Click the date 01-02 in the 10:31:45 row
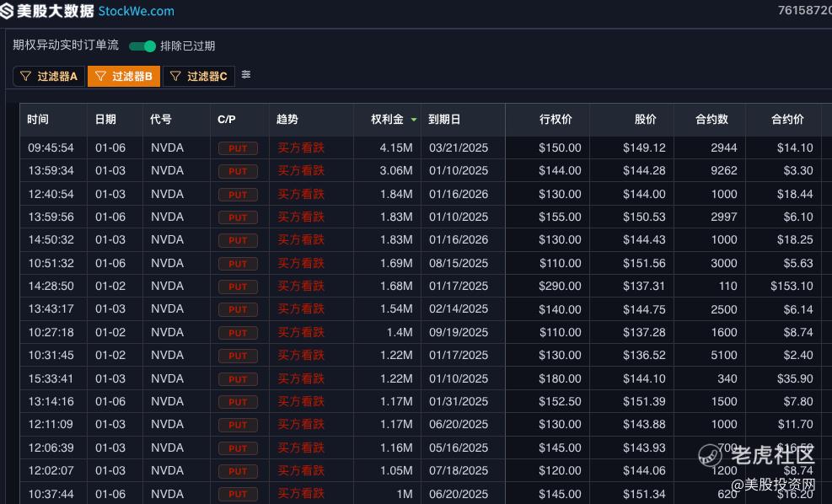Image resolution: width=832 pixels, height=504 pixels. (110, 355)
